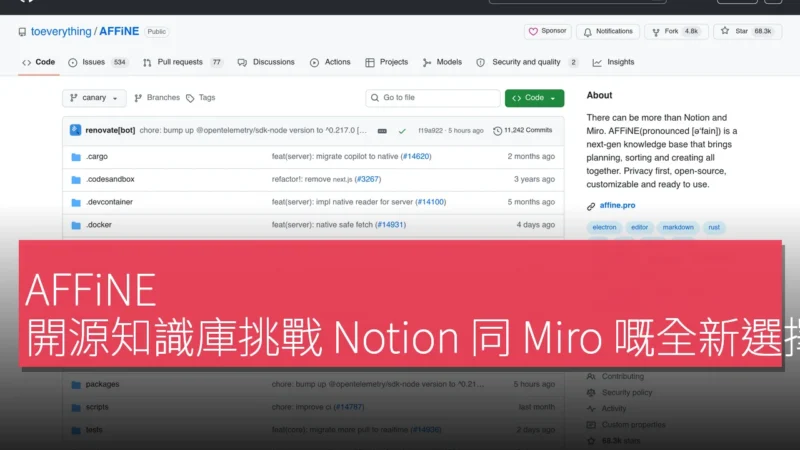Open the Insights tab
Image resolution: width=800 pixels, height=450 pixels.
point(614,62)
